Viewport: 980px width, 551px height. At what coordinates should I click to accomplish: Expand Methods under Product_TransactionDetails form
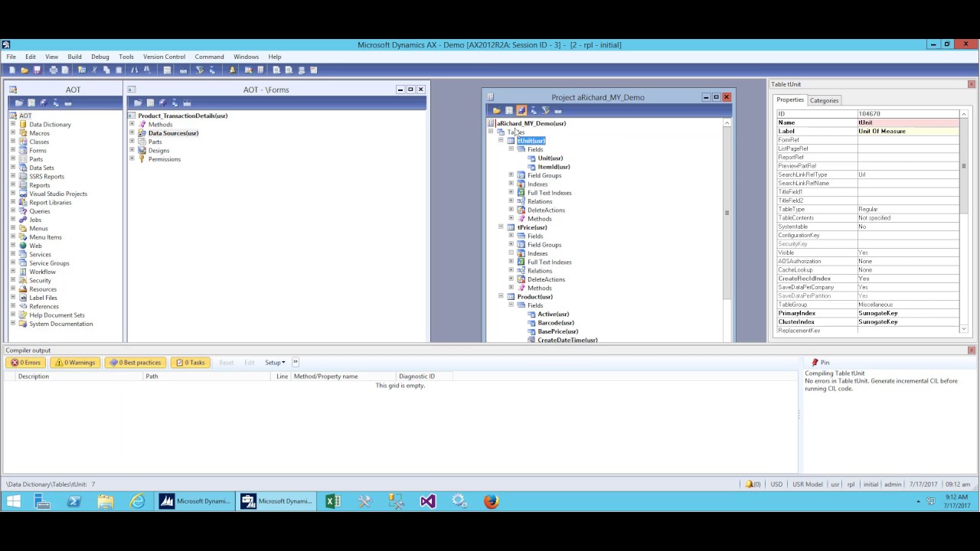click(132, 124)
